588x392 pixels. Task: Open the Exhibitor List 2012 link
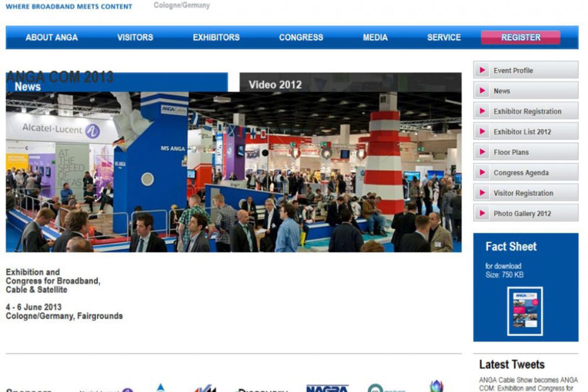click(x=522, y=132)
